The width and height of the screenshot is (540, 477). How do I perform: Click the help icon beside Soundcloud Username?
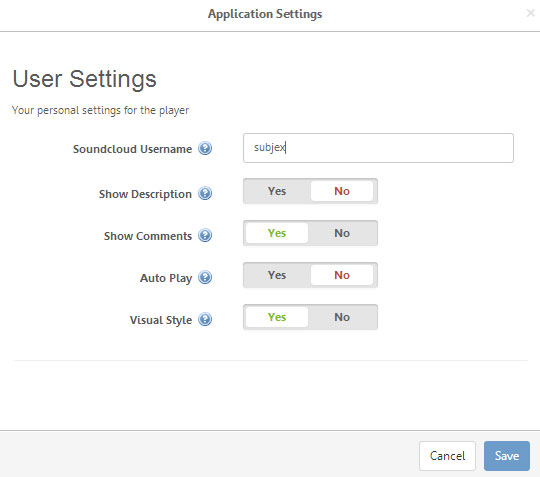205,148
